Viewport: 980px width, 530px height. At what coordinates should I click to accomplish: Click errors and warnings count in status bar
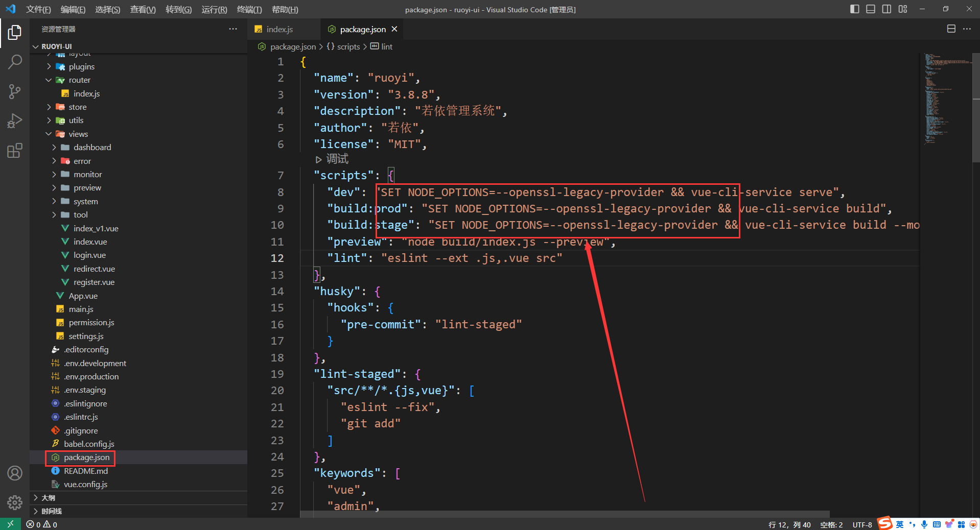(x=42, y=524)
